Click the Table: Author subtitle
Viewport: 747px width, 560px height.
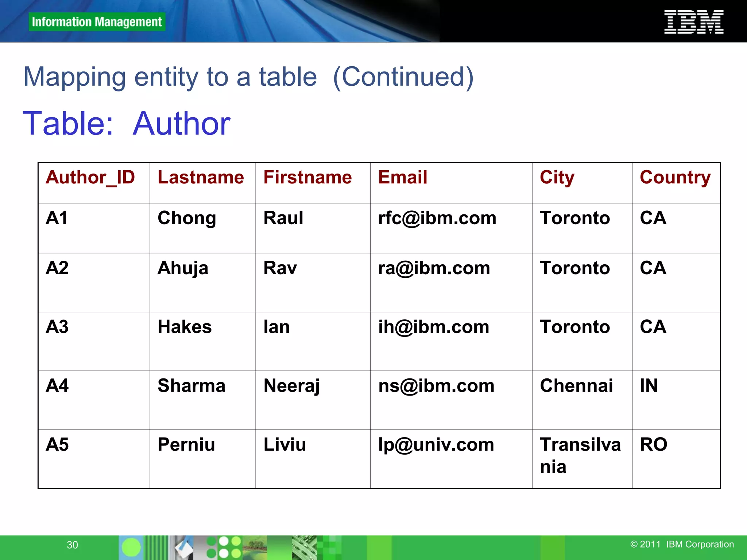pos(127,124)
